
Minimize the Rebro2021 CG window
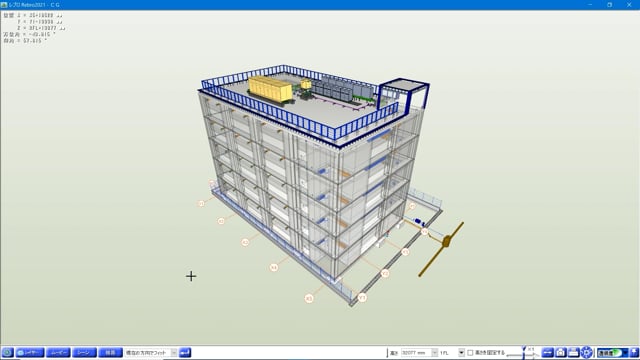pyautogui.click(x=590, y=4)
